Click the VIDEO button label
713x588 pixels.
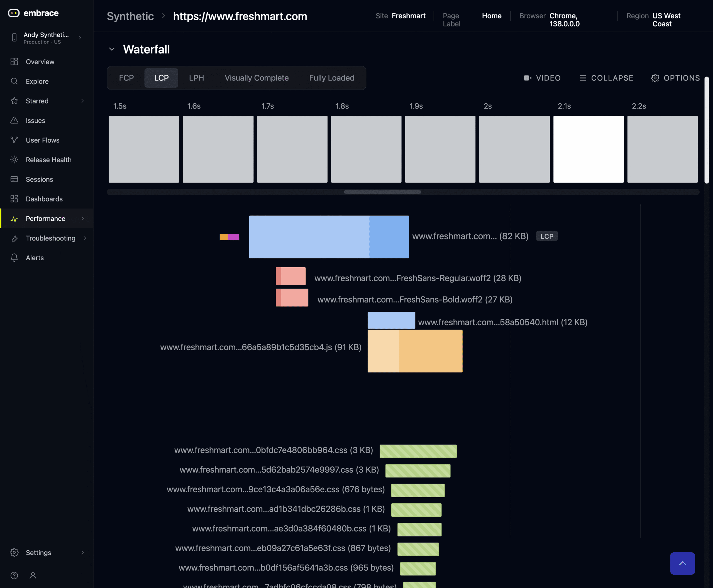pos(548,78)
